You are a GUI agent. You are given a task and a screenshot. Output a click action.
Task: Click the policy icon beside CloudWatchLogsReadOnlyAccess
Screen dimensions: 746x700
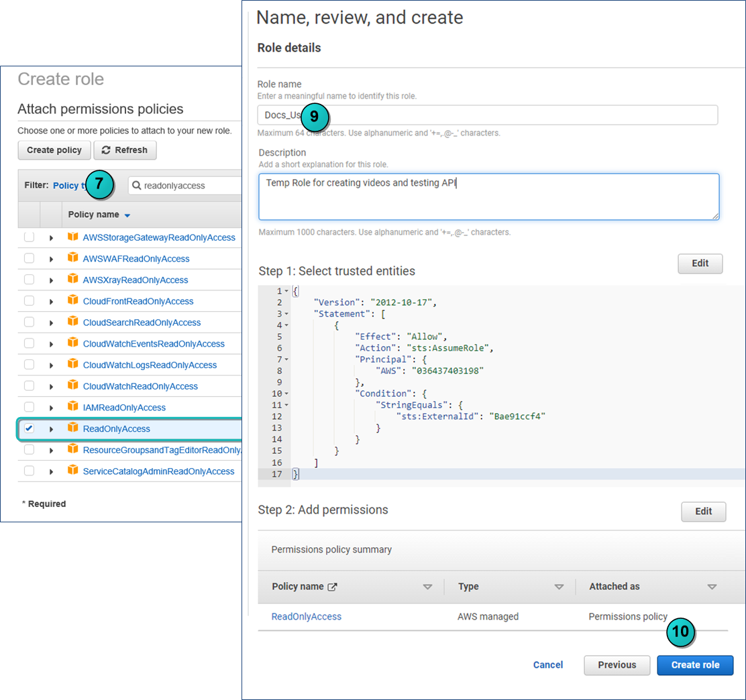(x=73, y=363)
